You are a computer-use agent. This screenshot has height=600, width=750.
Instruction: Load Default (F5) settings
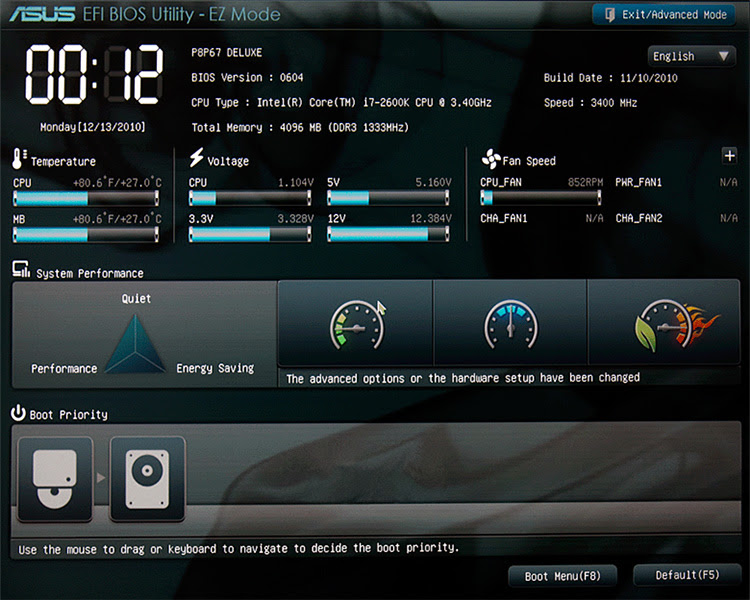(x=687, y=575)
